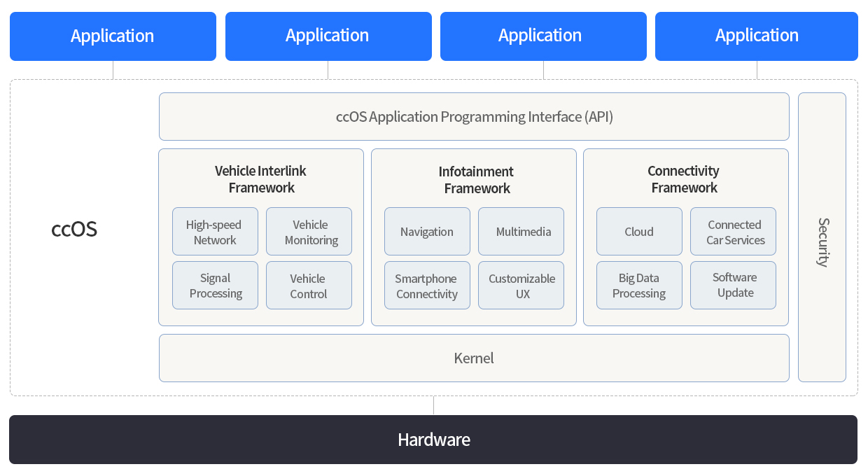
Task: Click the ccOS Application Programming Interface bar
Action: pos(474,117)
